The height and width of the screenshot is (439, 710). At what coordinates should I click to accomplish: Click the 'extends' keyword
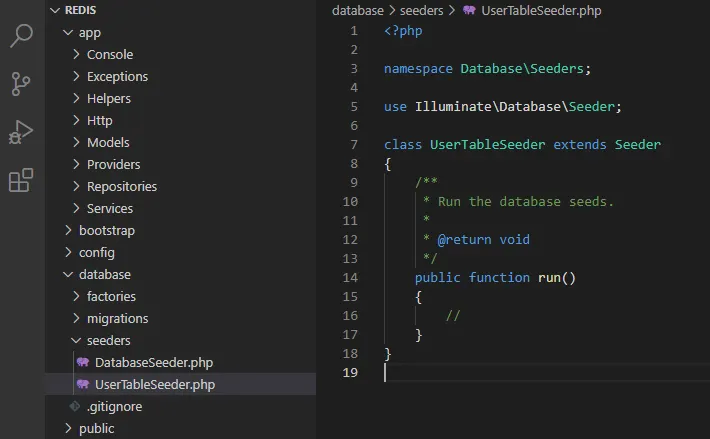click(580, 145)
